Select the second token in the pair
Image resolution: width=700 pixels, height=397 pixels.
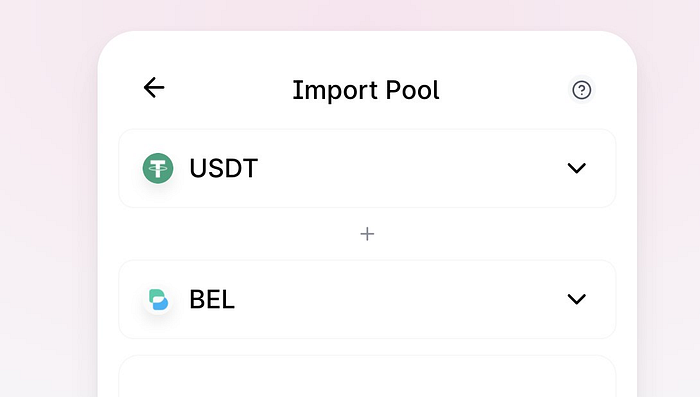point(367,299)
